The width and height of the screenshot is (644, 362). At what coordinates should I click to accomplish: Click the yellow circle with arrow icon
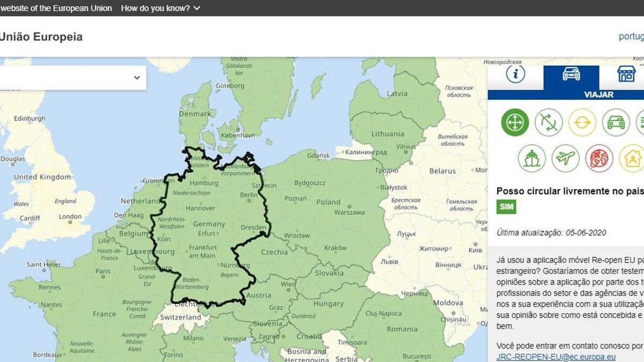click(x=582, y=122)
